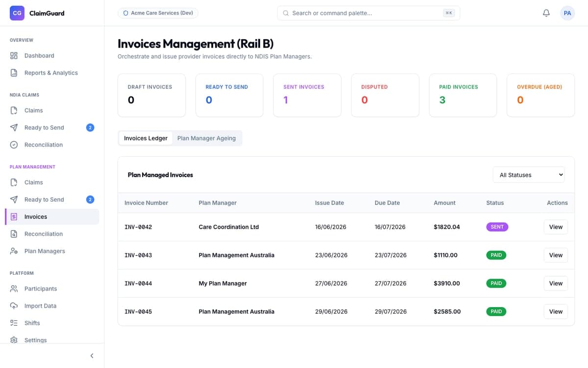
Task: Click the Settings gear icon in sidebar
Action: click(x=14, y=340)
